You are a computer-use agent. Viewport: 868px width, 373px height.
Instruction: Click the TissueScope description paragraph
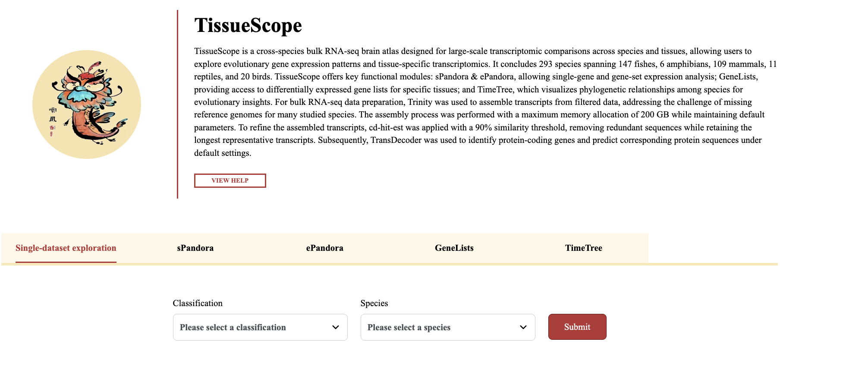(x=485, y=102)
